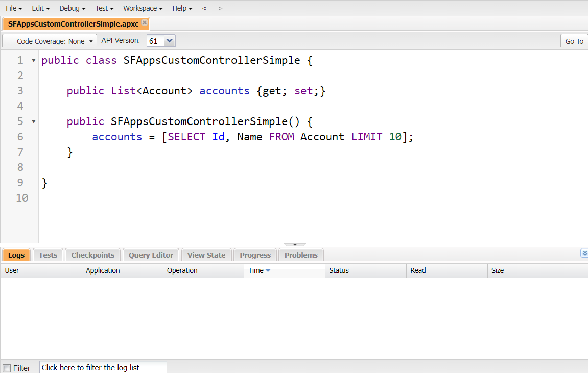Screen dimensions: 588x373
Task: Open the File menu
Action: coord(13,8)
